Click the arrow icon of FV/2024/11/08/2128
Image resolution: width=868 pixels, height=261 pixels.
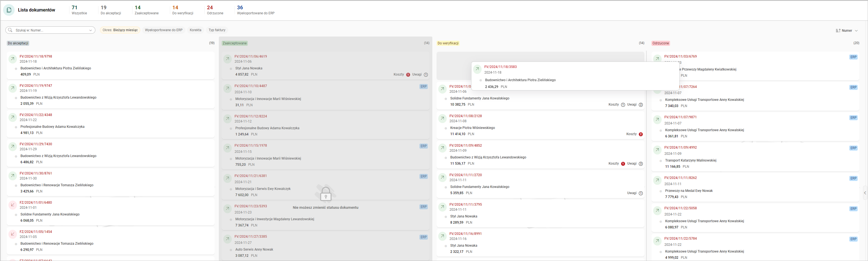[442, 119]
